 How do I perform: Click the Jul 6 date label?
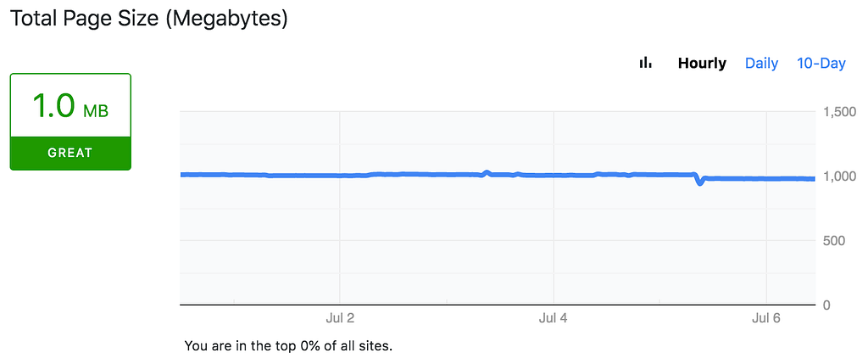click(x=766, y=318)
